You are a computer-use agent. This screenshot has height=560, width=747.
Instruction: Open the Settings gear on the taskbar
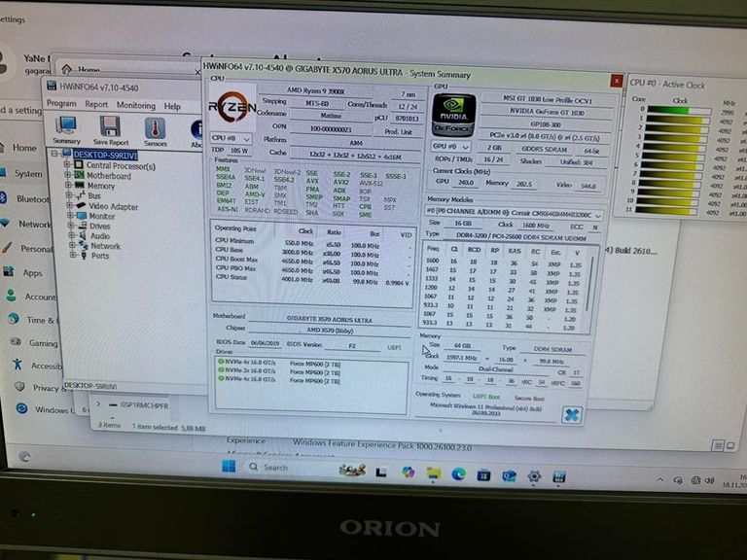534,476
